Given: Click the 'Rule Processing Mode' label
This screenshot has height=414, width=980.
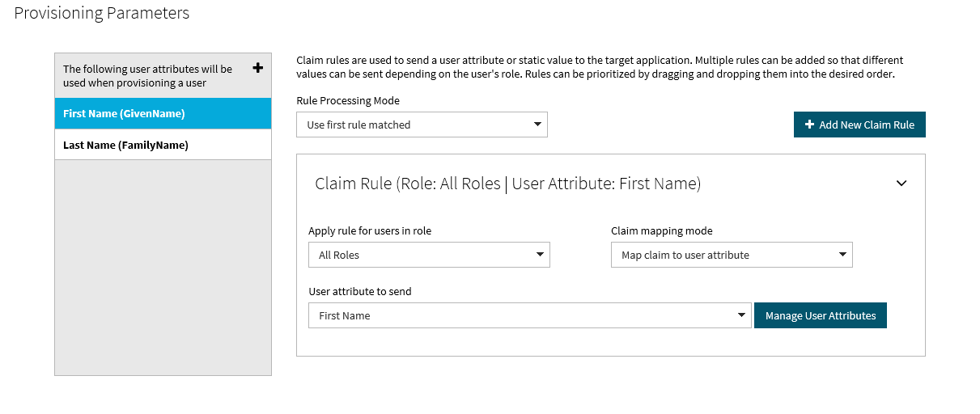Looking at the screenshot, I should click(x=348, y=101).
